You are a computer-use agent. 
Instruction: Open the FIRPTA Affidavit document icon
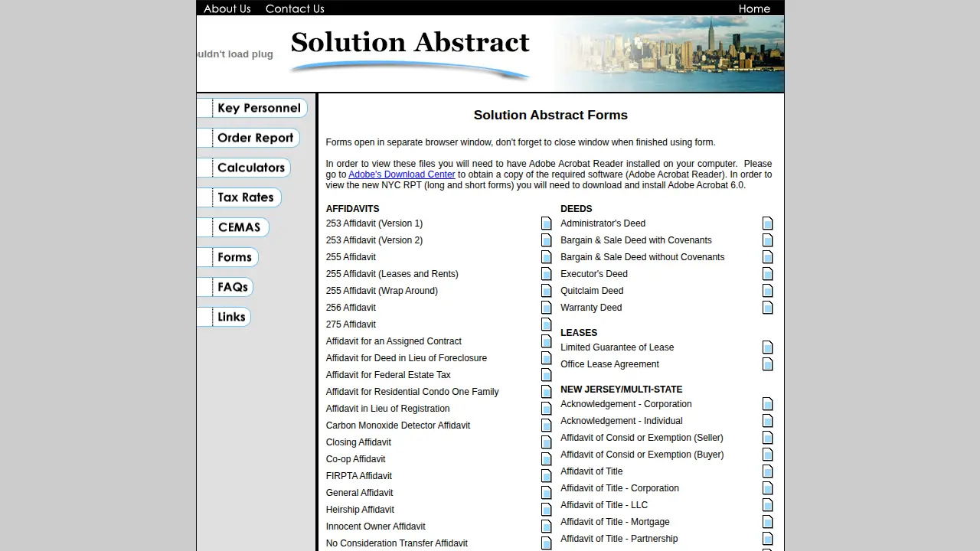tap(547, 476)
